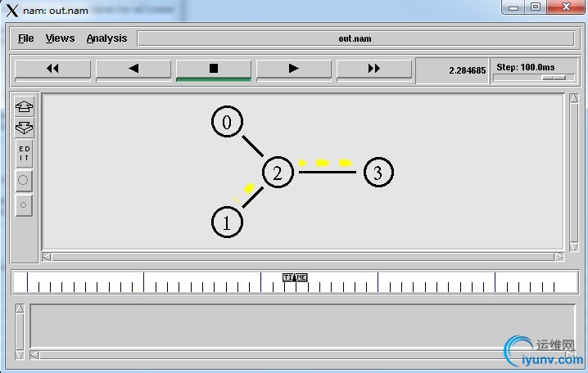This screenshot has width=588, height=373.
Task: Click left arrow of bottom panel horizontal scrollbar
Action: pos(34,355)
